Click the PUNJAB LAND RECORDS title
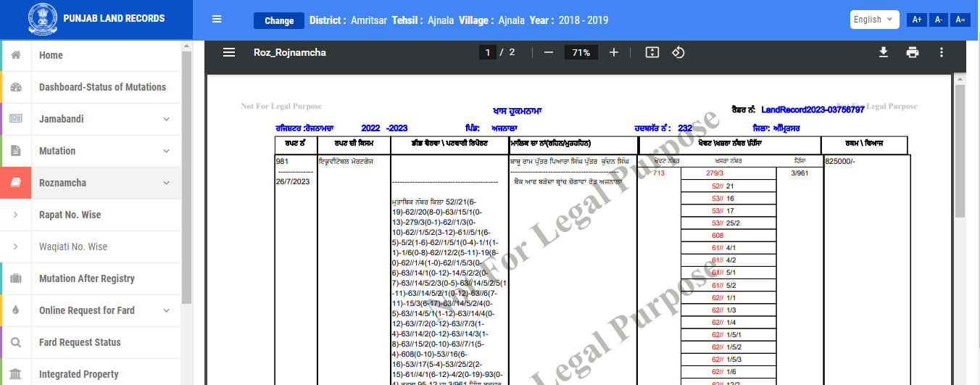The image size is (980, 385). point(114,18)
